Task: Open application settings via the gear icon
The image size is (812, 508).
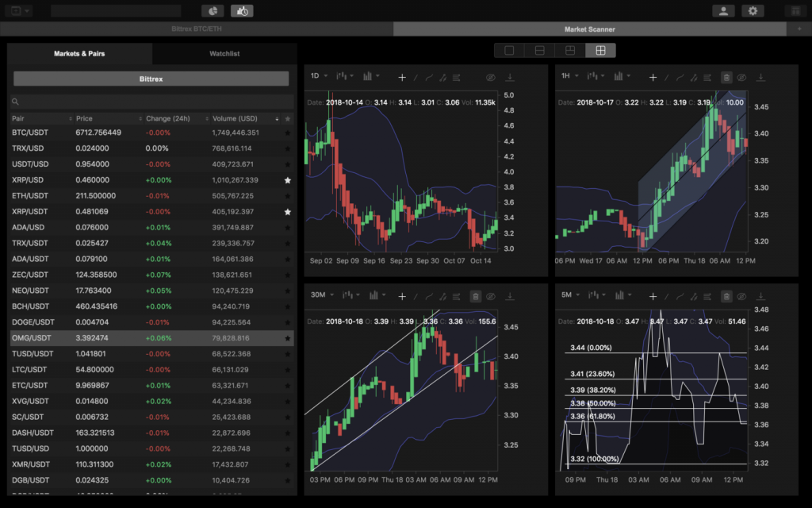Action: click(752, 11)
